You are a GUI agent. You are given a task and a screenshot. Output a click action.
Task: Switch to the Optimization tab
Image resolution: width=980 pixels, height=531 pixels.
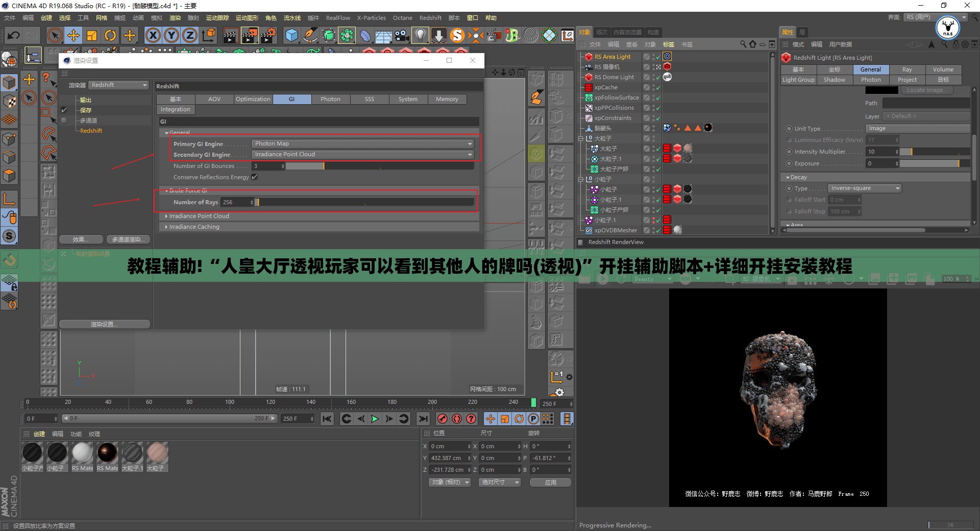pos(253,99)
